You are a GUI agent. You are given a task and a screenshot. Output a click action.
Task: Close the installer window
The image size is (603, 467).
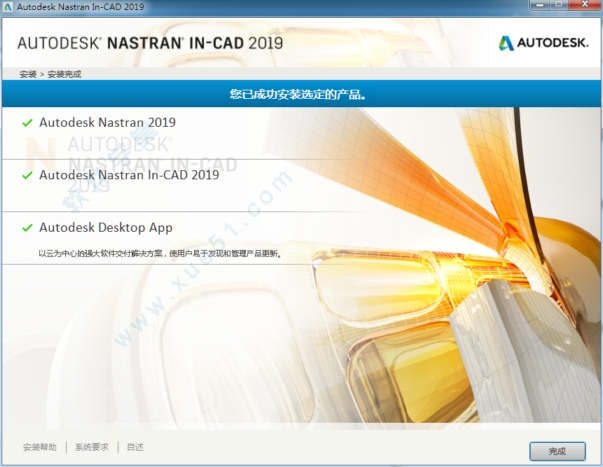(x=585, y=5)
